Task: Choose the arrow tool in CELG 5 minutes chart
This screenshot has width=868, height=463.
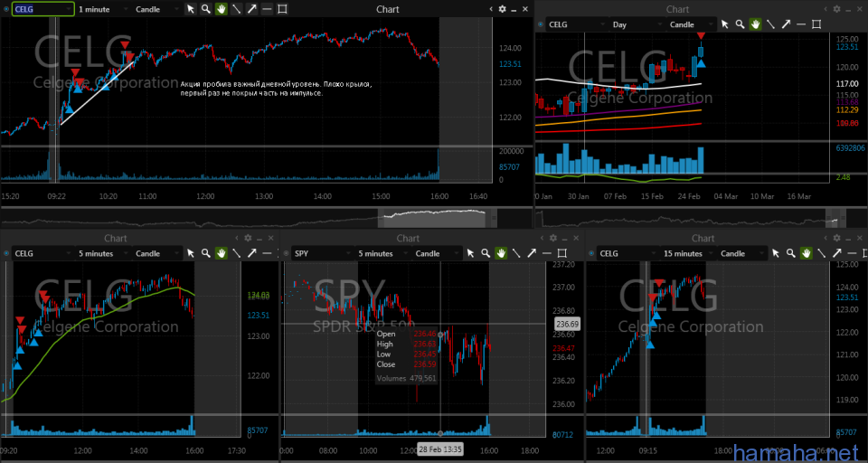Action: tap(251, 253)
